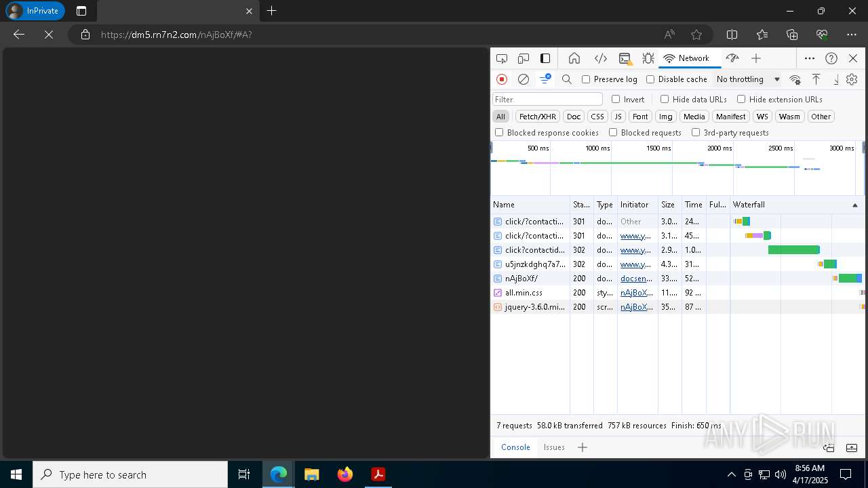Filter requests by Doc

click(574, 117)
